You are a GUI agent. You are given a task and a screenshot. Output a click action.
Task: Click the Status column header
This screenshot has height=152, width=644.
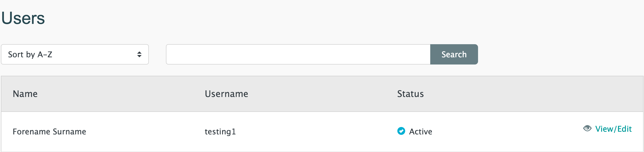(410, 94)
